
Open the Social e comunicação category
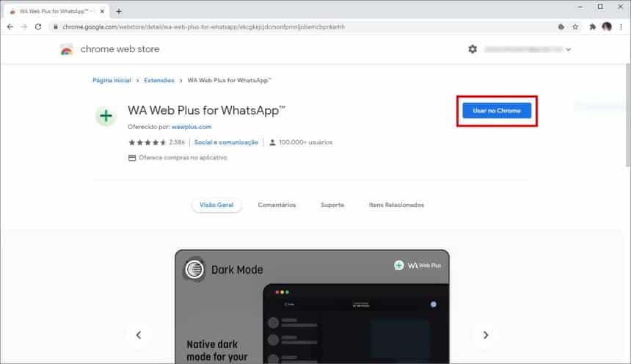(x=226, y=142)
